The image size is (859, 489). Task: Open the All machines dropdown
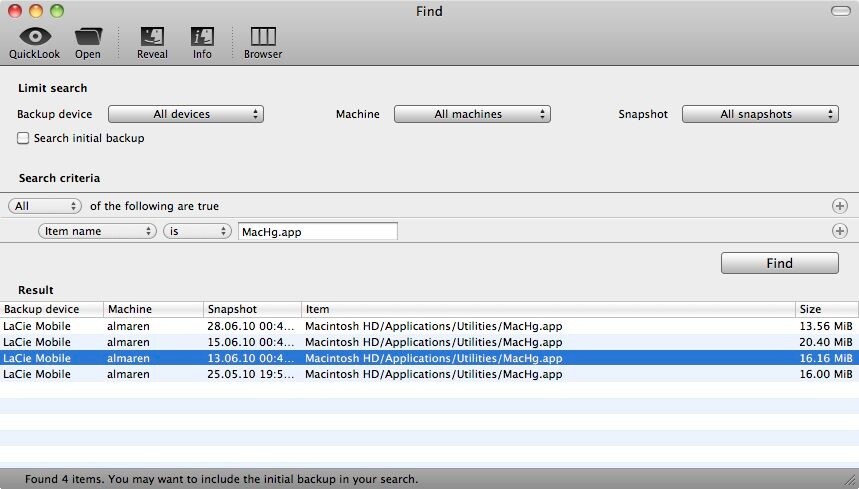point(472,114)
